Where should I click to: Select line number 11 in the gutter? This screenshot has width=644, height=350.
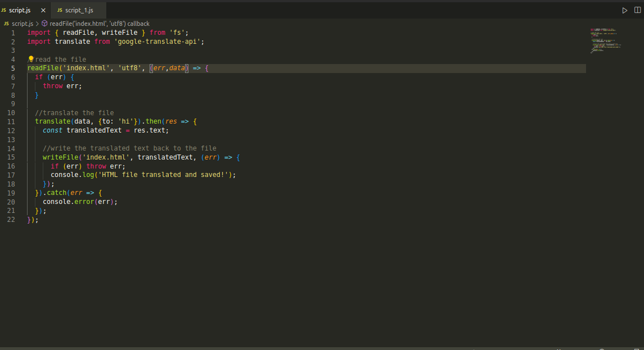click(x=11, y=121)
